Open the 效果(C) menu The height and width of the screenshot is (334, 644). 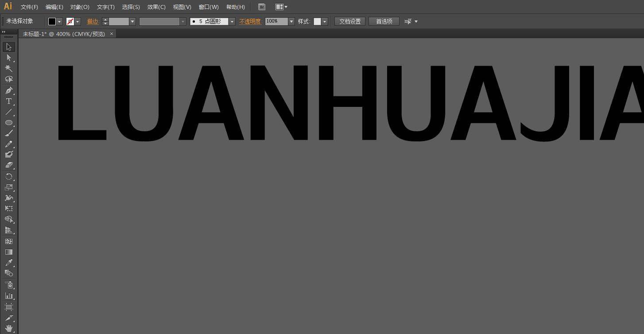(156, 7)
